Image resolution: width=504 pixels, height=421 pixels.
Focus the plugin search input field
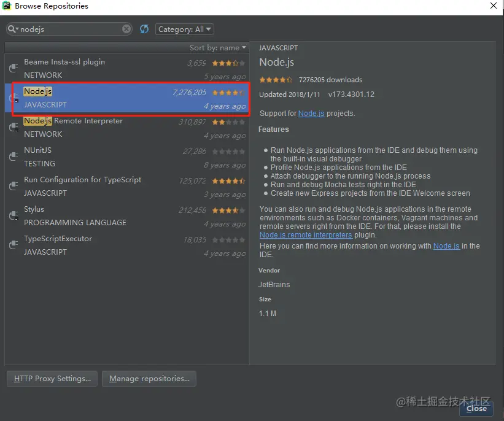click(69, 29)
